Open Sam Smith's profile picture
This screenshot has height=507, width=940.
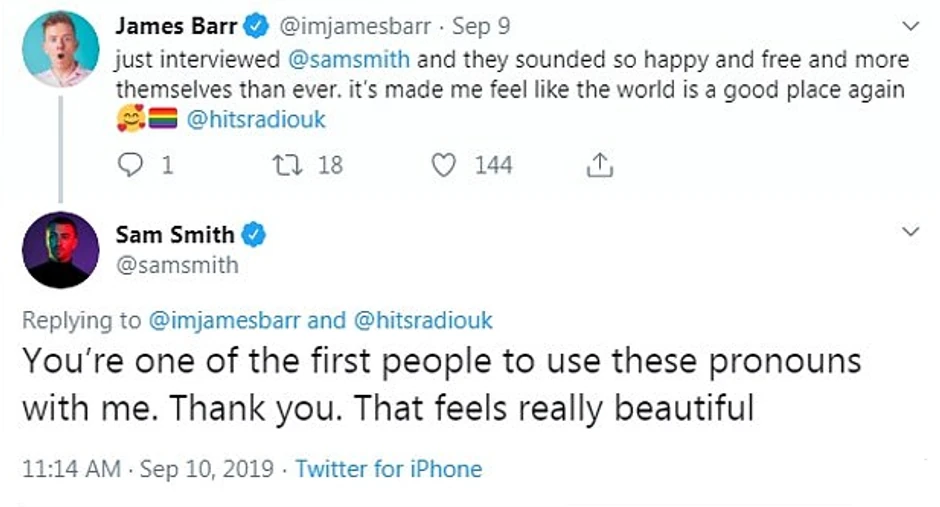[x=60, y=249]
